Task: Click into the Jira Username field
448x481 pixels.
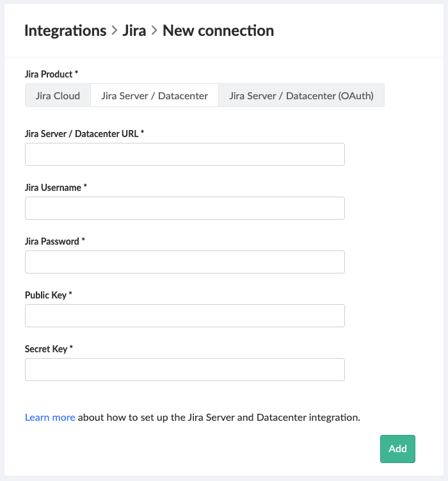Action: coord(185,208)
